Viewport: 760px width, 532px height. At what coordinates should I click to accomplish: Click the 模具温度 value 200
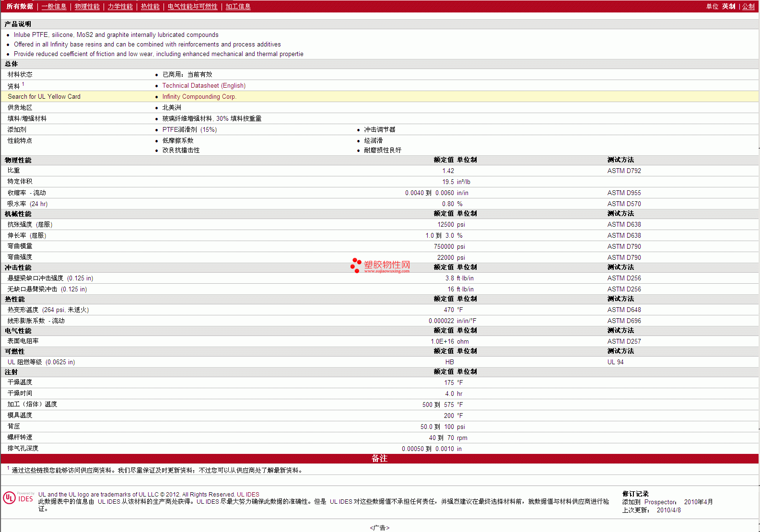pos(449,416)
